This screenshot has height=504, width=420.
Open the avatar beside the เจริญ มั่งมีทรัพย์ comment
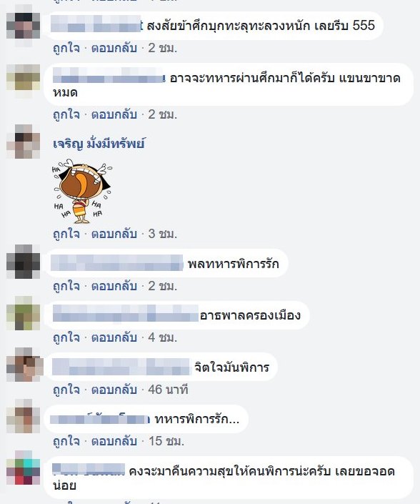[x=24, y=142]
